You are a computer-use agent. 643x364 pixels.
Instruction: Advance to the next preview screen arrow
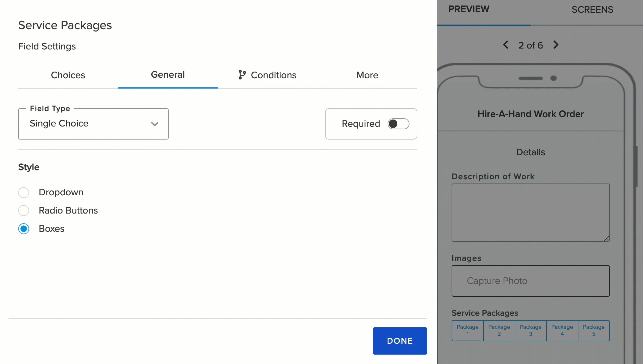click(556, 45)
